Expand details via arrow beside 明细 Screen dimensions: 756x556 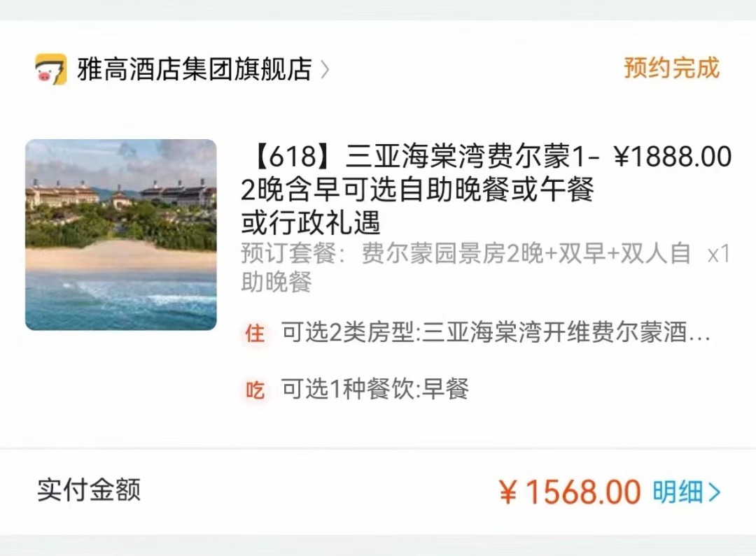(714, 492)
